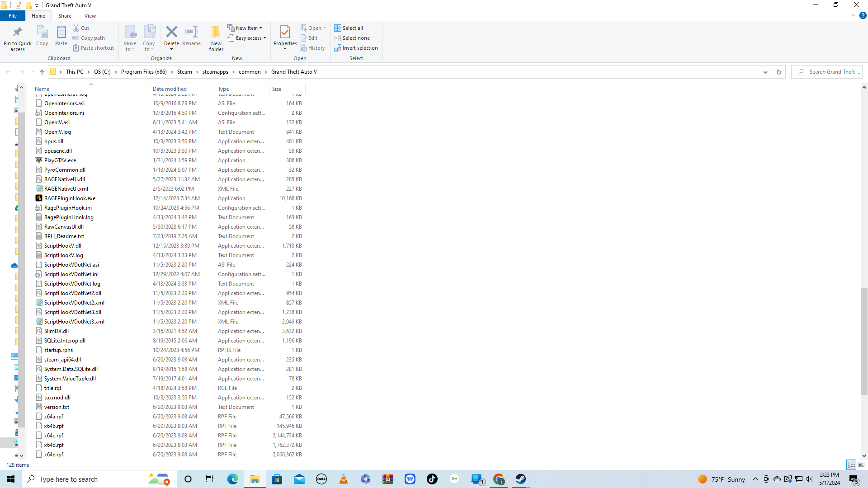Open Steam from the taskbar
868x488 pixels.
(x=521, y=479)
